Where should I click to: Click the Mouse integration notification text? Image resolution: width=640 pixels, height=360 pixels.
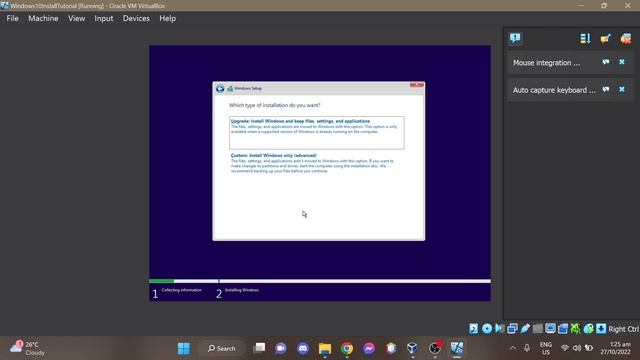pyautogui.click(x=546, y=62)
